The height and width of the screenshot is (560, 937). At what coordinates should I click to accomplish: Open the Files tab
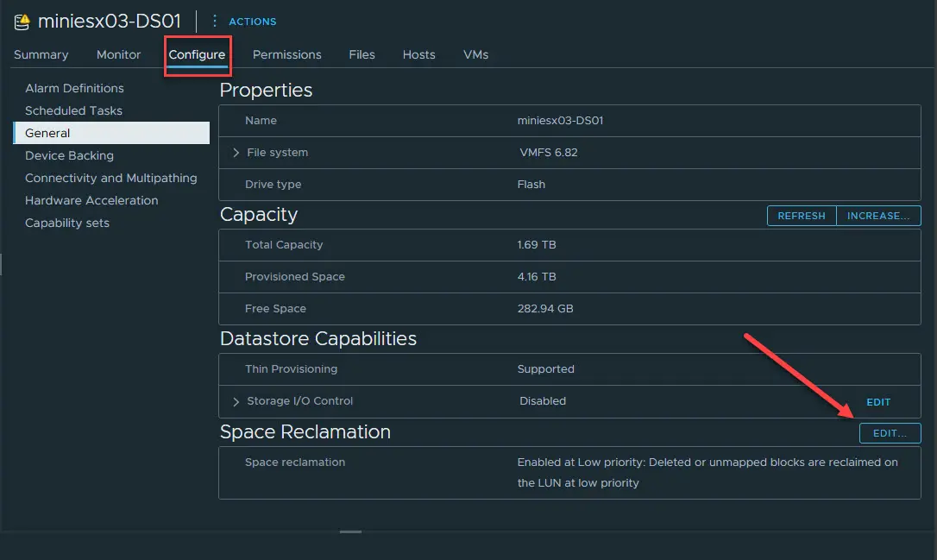(x=362, y=54)
